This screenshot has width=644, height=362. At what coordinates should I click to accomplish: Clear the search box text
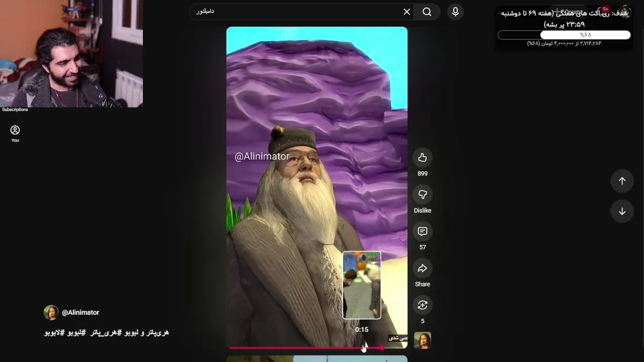pos(407,12)
